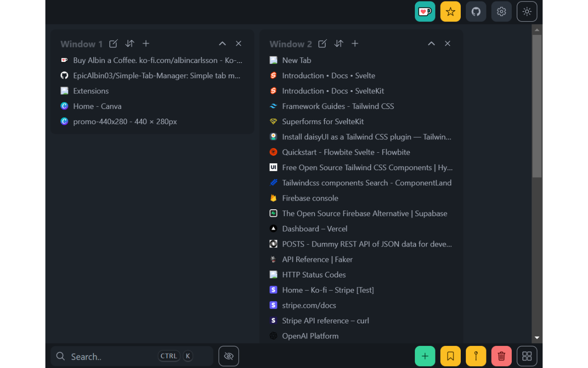Click the vertical scrollbar thumb
The image size is (588, 368).
click(537, 106)
